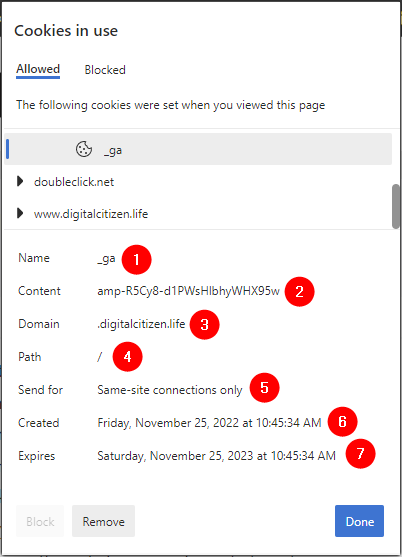Switch to the Blocked tab

tap(105, 70)
